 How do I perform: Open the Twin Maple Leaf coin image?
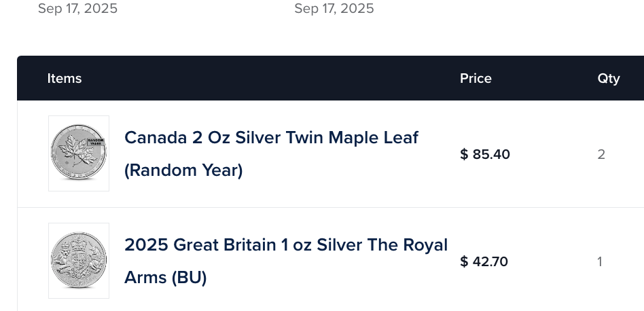click(79, 153)
